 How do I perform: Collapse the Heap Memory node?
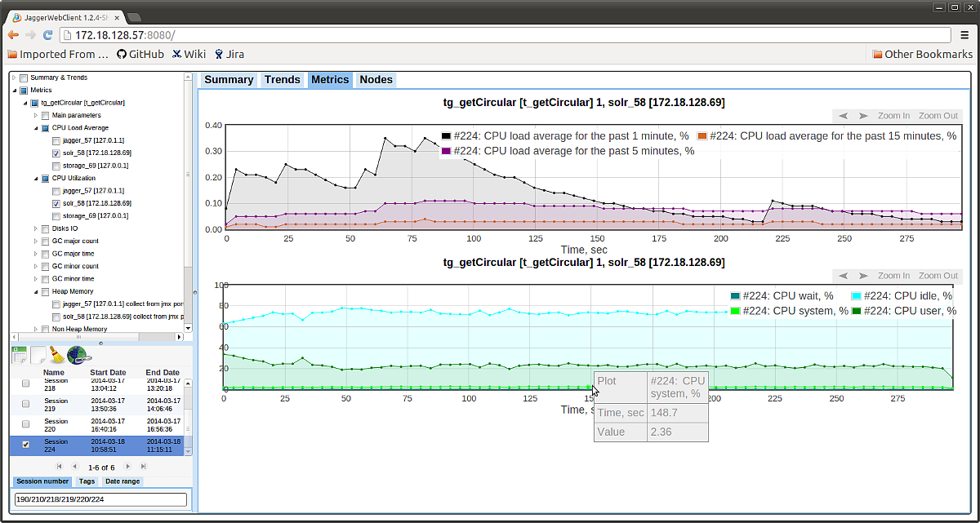click(35, 291)
